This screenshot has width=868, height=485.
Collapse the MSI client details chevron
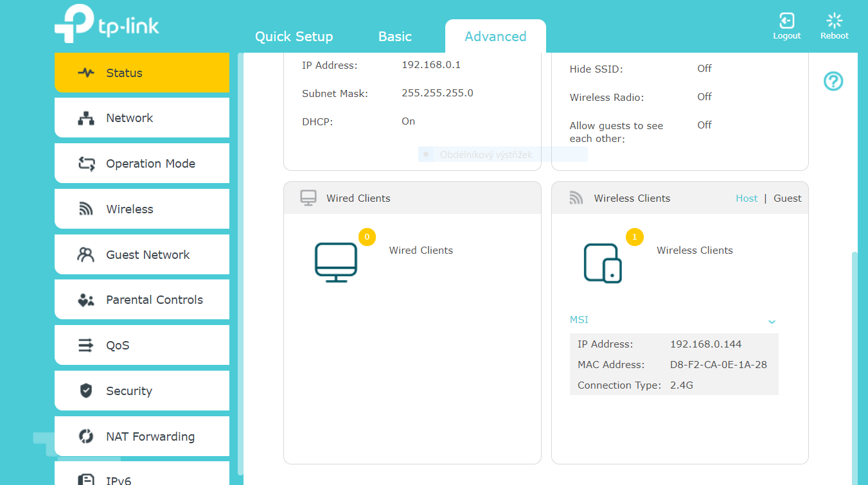772,321
